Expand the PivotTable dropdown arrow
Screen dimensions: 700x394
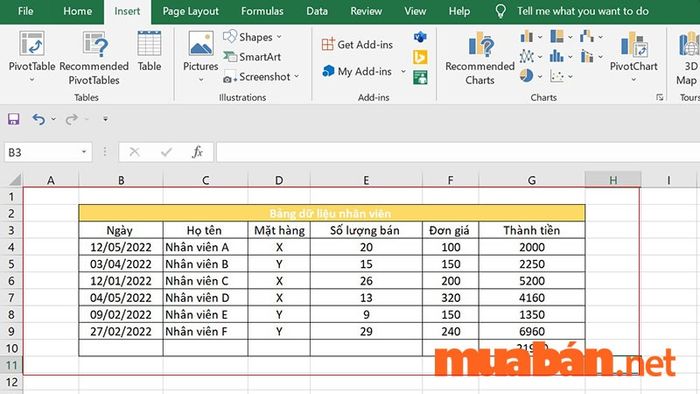click(32, 80)
